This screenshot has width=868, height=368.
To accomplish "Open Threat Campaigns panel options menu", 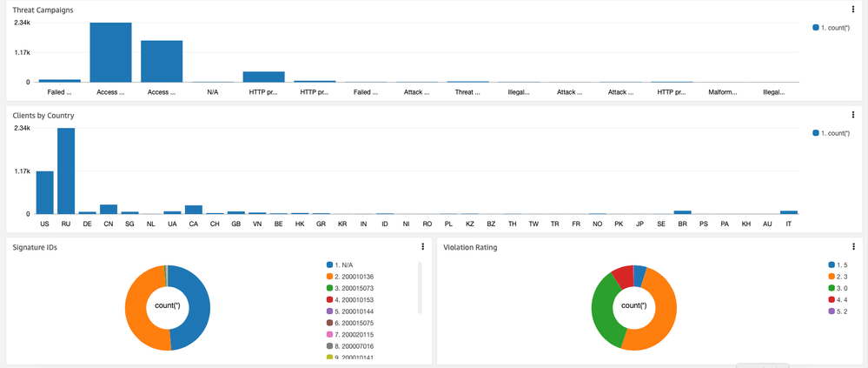I will click(x=854, y=10).
